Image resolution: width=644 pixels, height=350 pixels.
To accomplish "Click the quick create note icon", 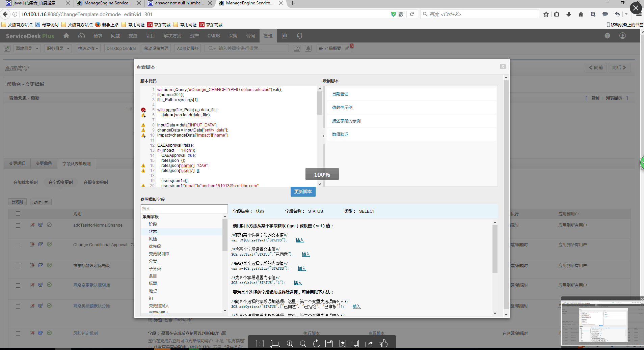I will 7,48.
